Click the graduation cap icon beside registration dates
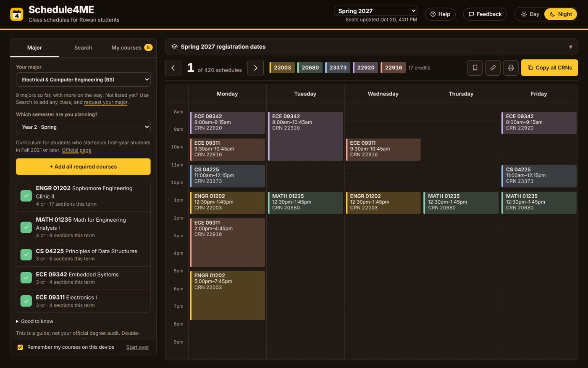 click(x=174, y=47)
